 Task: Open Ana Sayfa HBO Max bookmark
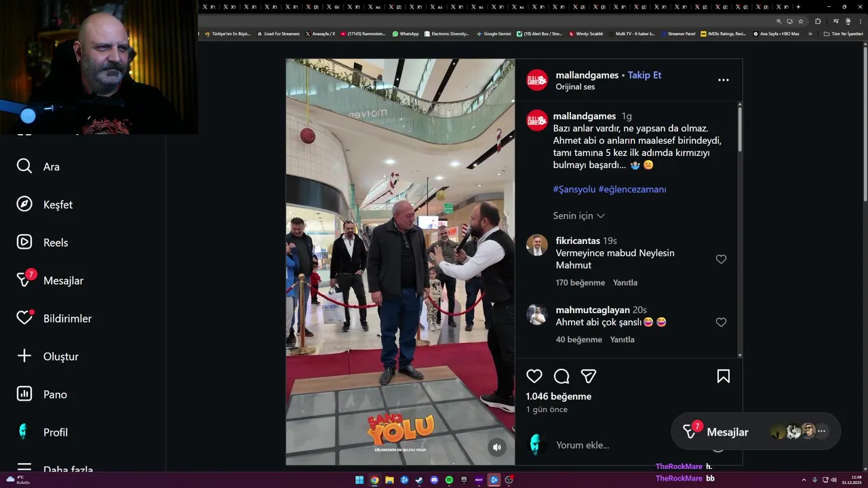click(776, 33)
